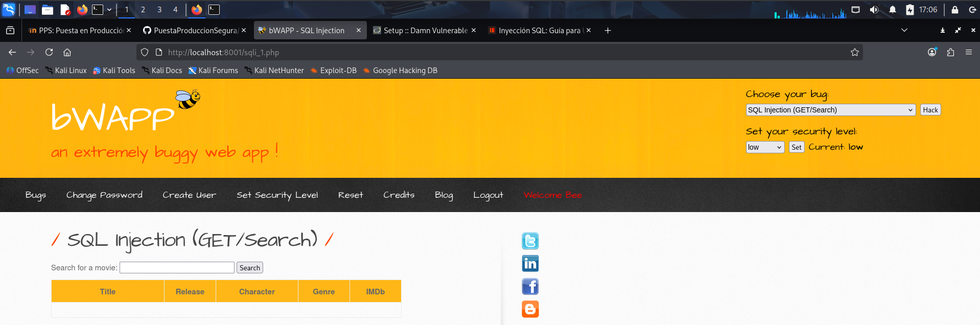980x325 pixels.
Task: Switch to PPS: Puesta en Producción tab
Action: tap(80, 31)
